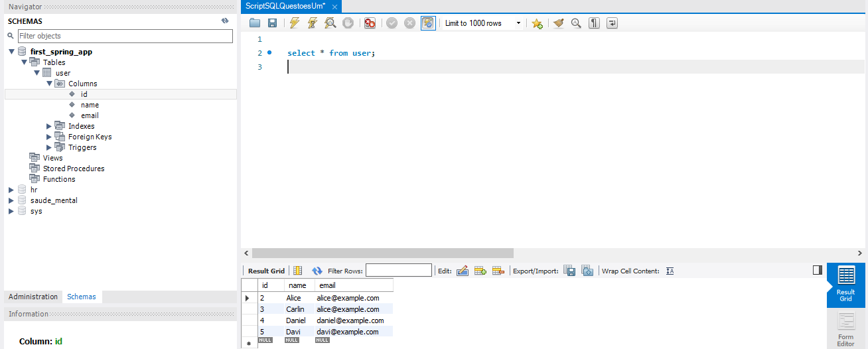The image size is (868, 349).
Task: Select the daniel@example.com cell
Action: coord(354,320)
